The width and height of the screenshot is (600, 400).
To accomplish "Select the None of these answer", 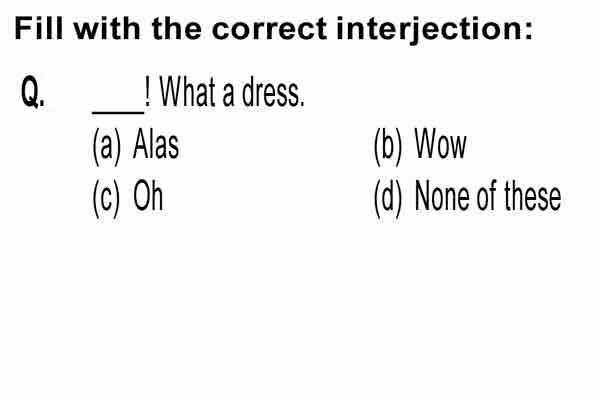I will coord(488,196).
